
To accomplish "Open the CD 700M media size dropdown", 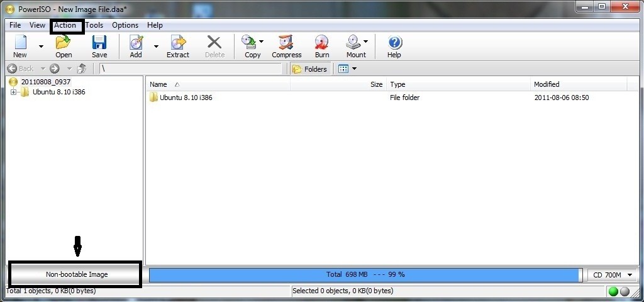I will point(612,275).
